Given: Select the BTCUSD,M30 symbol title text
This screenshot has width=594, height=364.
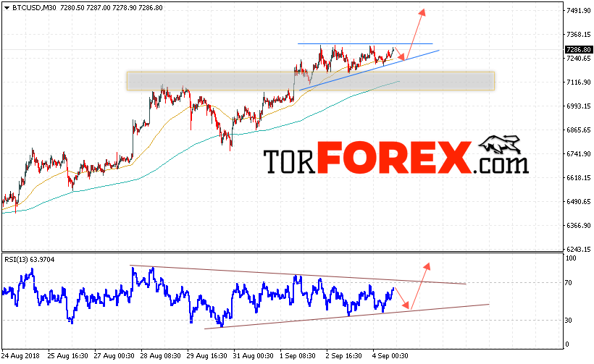Looking at the screenshot, I should (35, 7).
